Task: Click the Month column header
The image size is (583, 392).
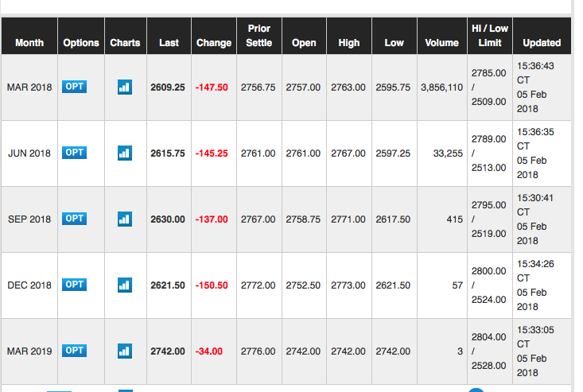Action: click(x=29, y=36)
